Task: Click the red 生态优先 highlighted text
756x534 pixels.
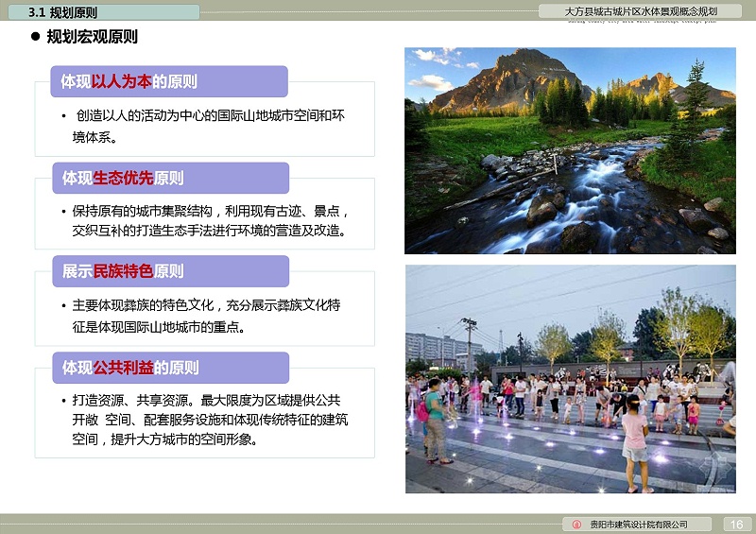Action: pyautogui.click(x=123, y=178)
